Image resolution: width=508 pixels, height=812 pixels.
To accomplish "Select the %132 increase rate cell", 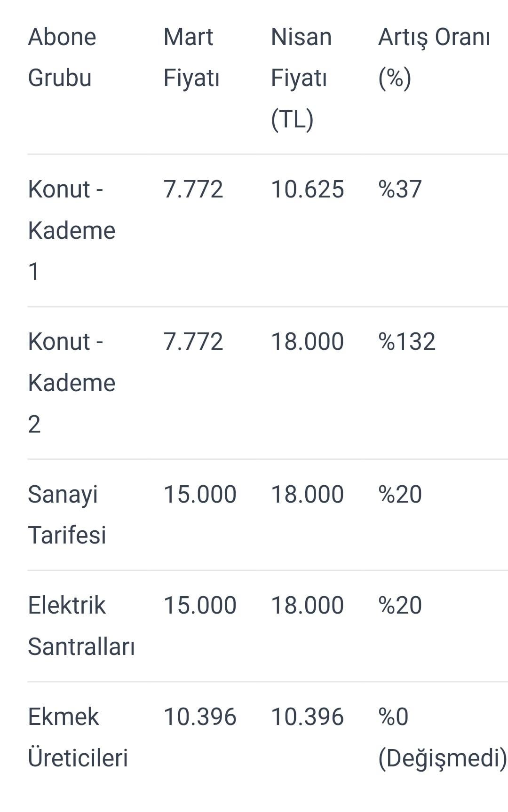I will click(407, 342).
